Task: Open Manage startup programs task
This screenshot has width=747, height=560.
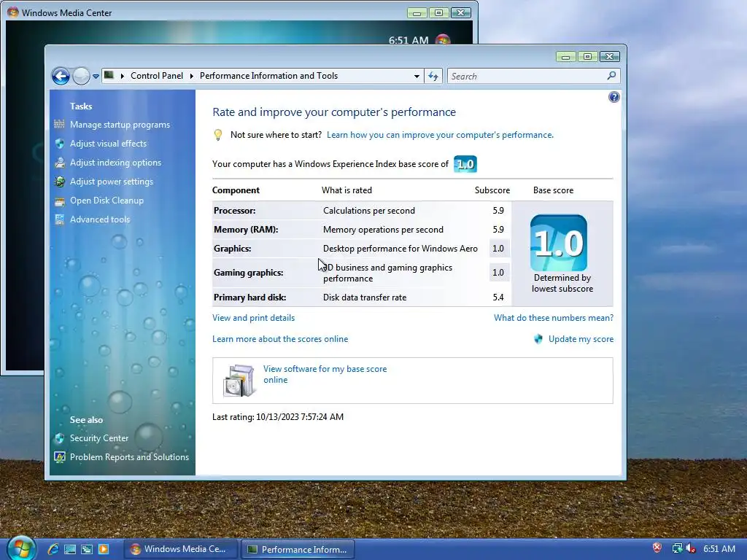Action: 120,125
